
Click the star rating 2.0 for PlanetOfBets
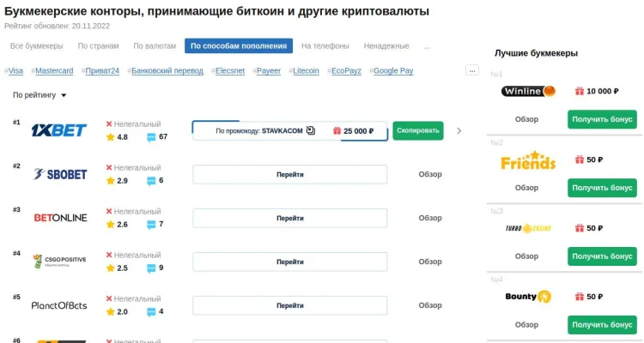(117, 312)
